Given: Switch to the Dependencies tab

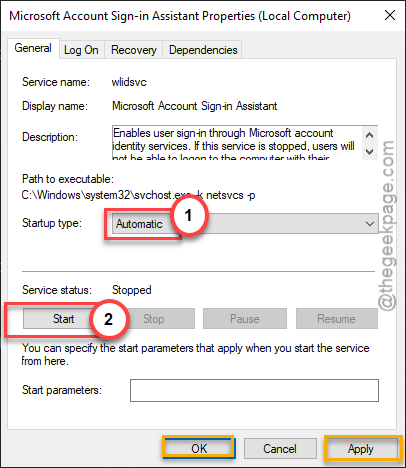Looking at the screenshot, I should click(203, 50).
